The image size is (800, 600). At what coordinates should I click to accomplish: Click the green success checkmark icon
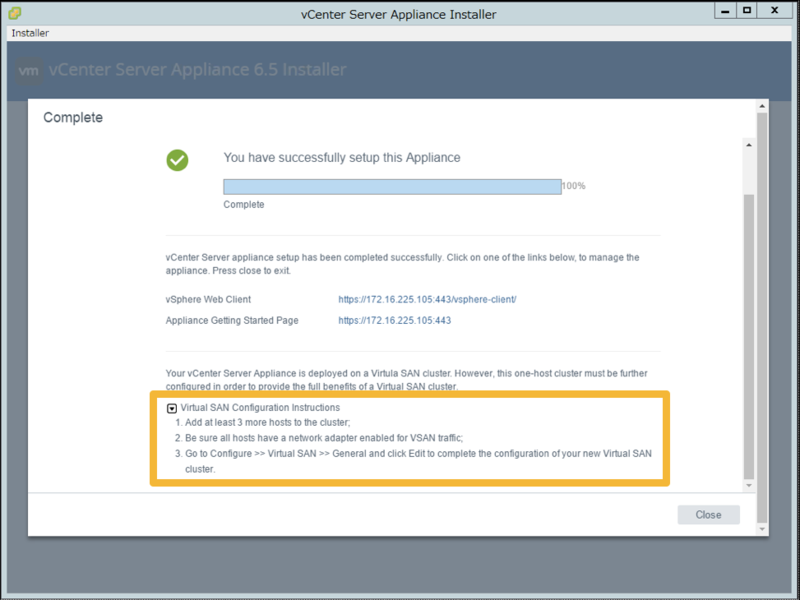[177, 160]
